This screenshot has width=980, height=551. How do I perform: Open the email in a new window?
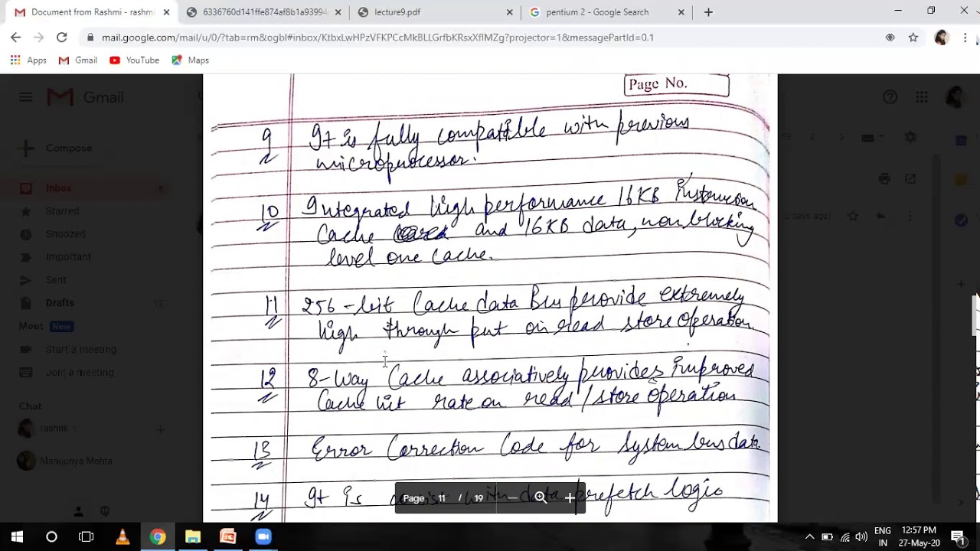pos(910,178)
